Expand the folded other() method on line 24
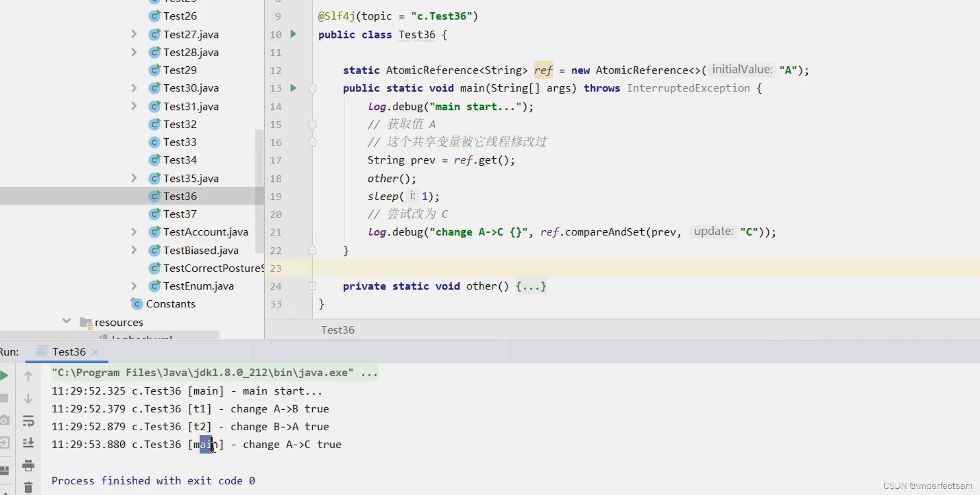Screen dimensions: 980x495 [312, 286]
